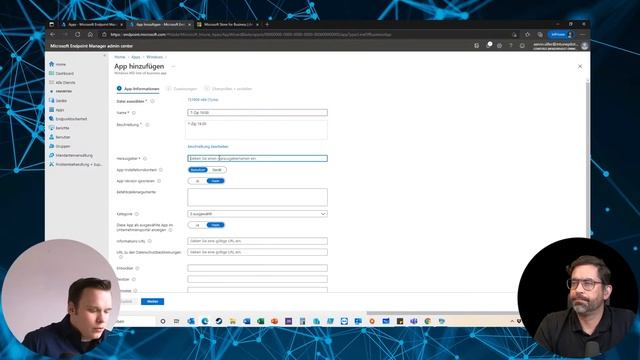Click into the Informations-URL field

pos(257,241)
